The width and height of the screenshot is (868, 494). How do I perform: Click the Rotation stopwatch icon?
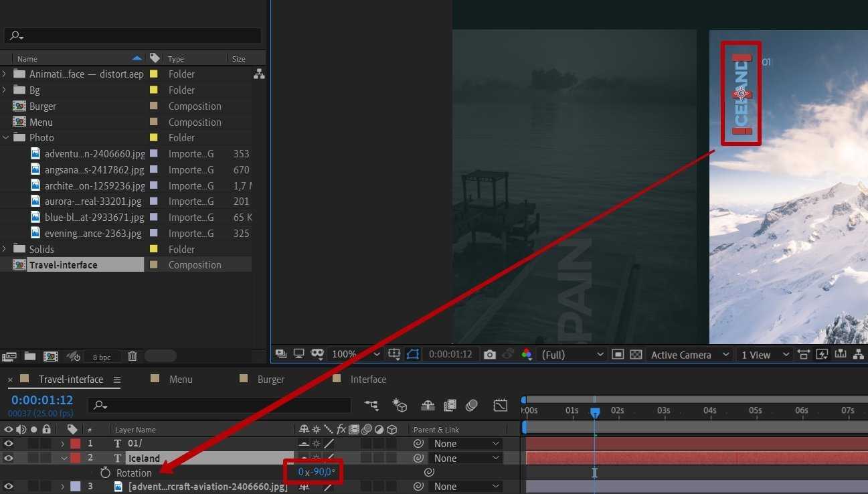105,473
